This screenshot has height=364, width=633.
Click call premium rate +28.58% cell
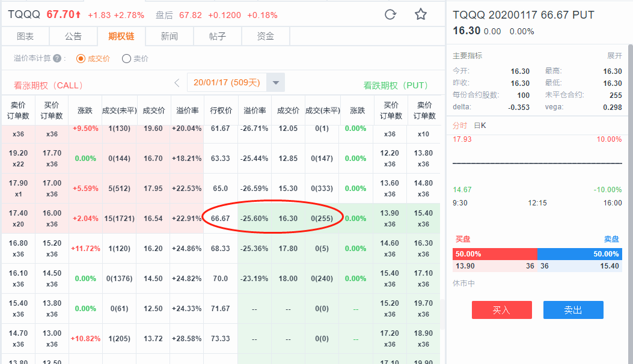(x=186, y=339)
